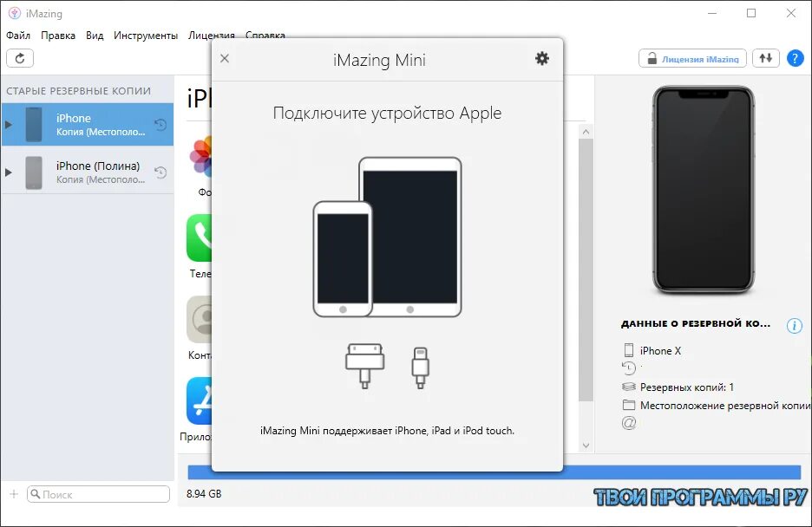This screenshot has width=812, height=527.
Task: Select iPhone (Полина) backup row
Action: point(87,172)
